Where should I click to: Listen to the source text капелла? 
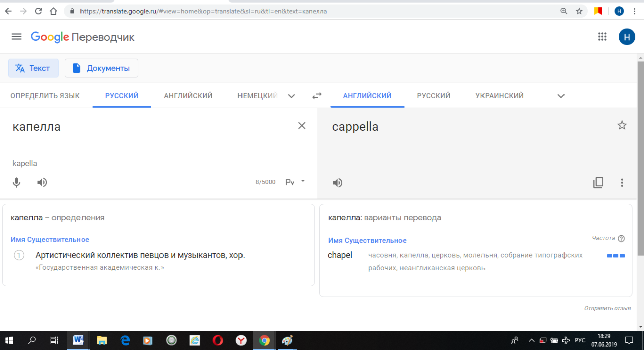click(x=42, y=182)
